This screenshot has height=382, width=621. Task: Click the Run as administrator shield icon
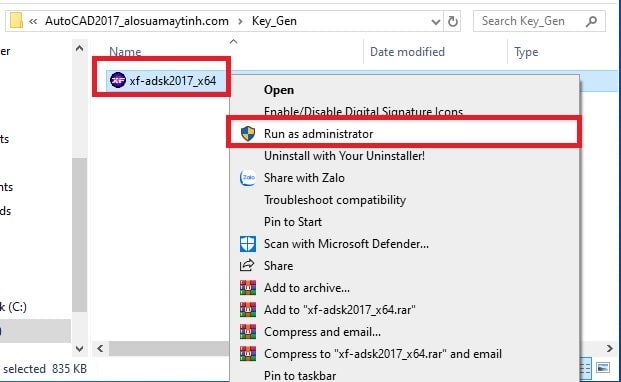click(248, 134)
